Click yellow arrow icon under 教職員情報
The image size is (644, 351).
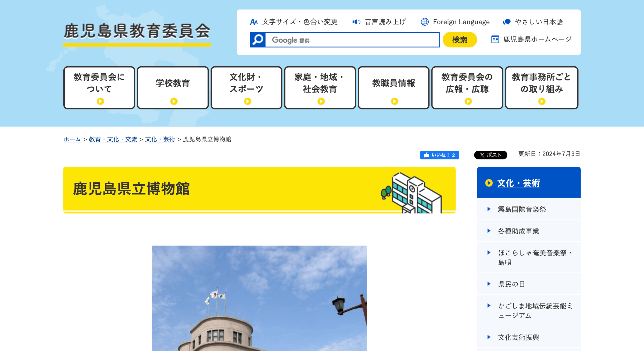click(x=394, y=101)
